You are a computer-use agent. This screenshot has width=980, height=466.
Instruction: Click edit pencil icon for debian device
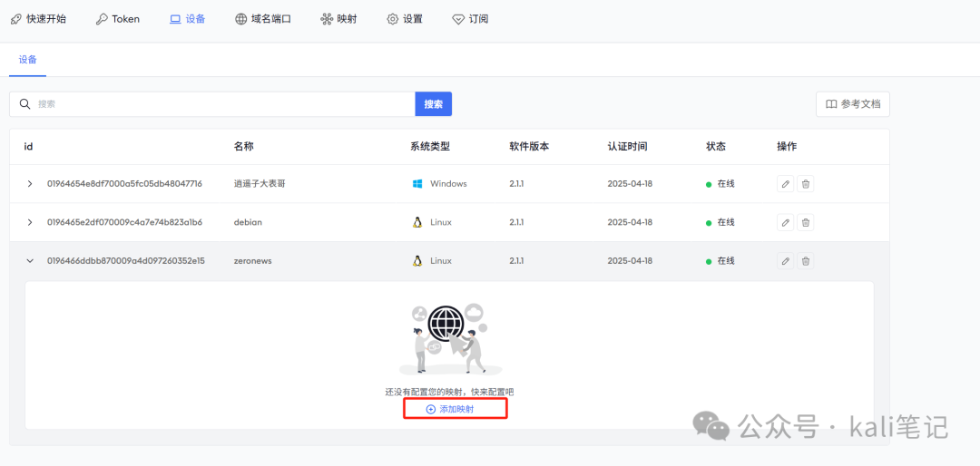[x=785, y=222]
